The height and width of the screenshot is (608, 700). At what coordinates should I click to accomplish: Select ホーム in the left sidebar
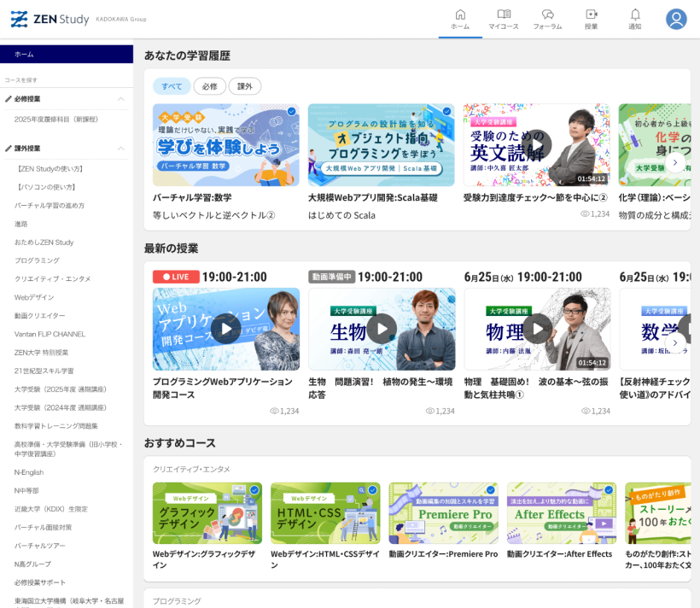coord(67,54)
